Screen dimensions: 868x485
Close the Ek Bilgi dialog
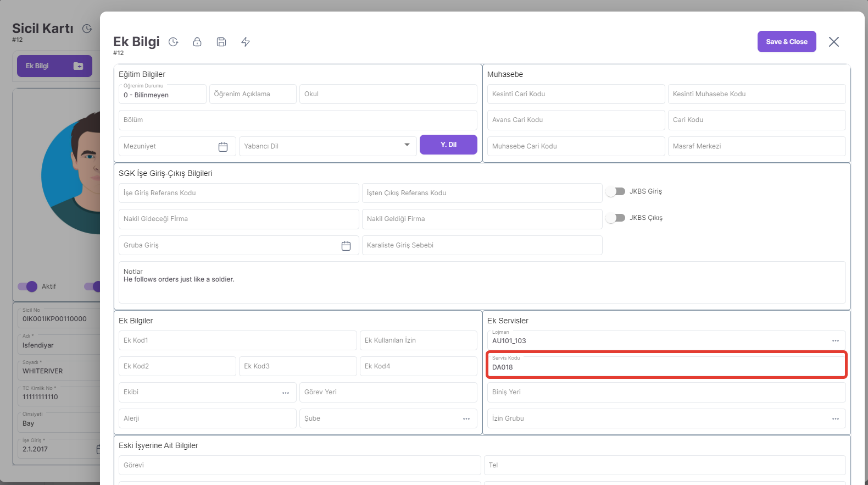[833, 42]
